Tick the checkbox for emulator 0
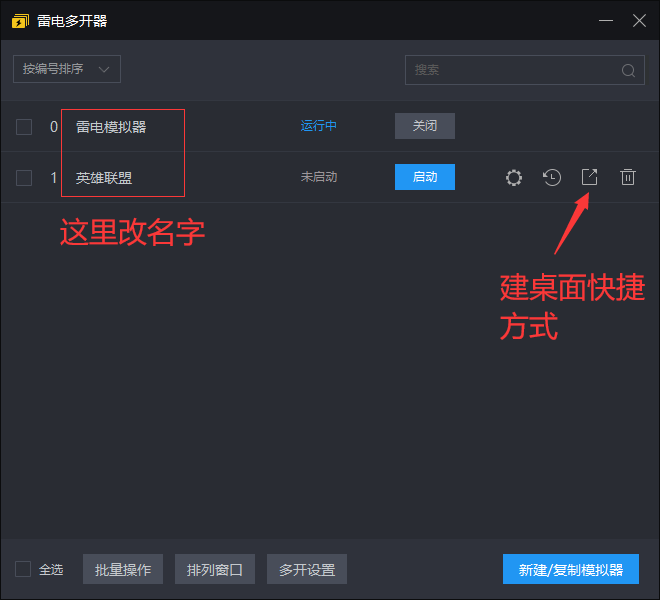660x600 pixels. (x=24, y=126)
